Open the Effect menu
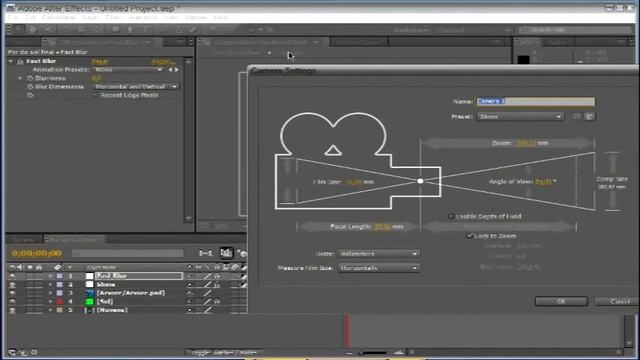 113,18
